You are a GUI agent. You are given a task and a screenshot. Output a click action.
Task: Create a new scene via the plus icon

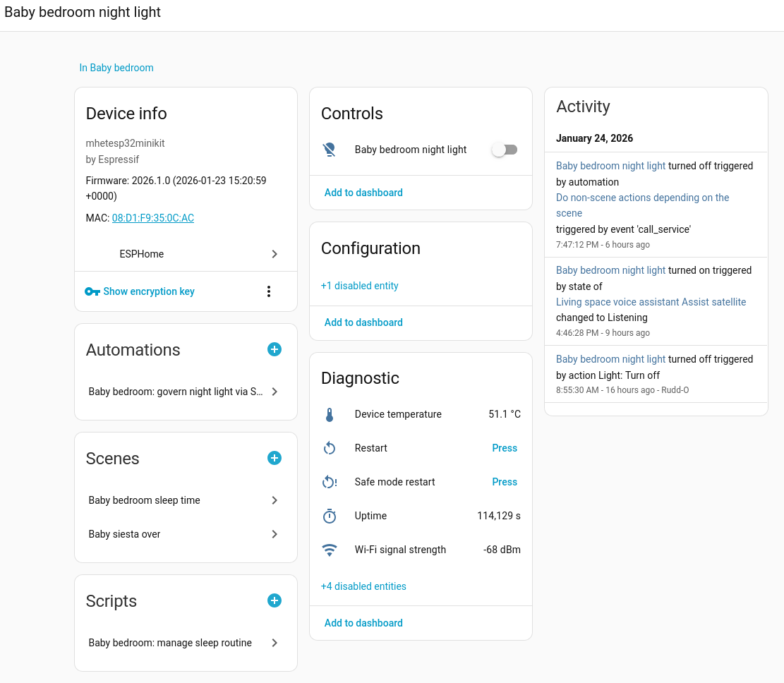274,458
